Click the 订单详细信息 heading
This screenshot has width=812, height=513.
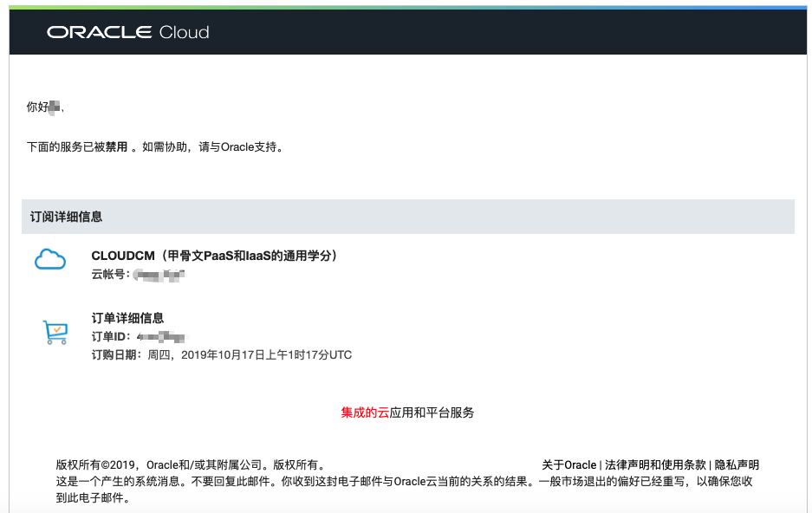tap(127, 318)
